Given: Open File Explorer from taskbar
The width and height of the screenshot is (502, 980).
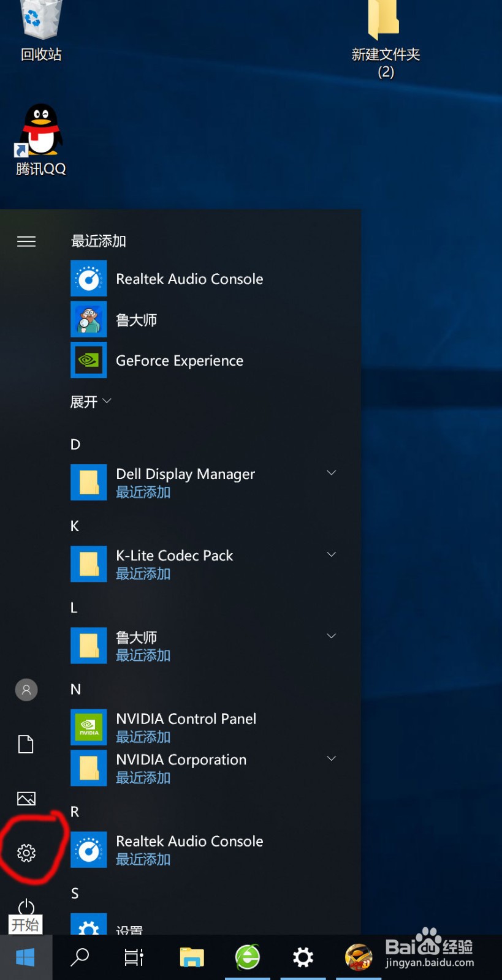Looking at the screenshot, I should click(x=192, y=957).
